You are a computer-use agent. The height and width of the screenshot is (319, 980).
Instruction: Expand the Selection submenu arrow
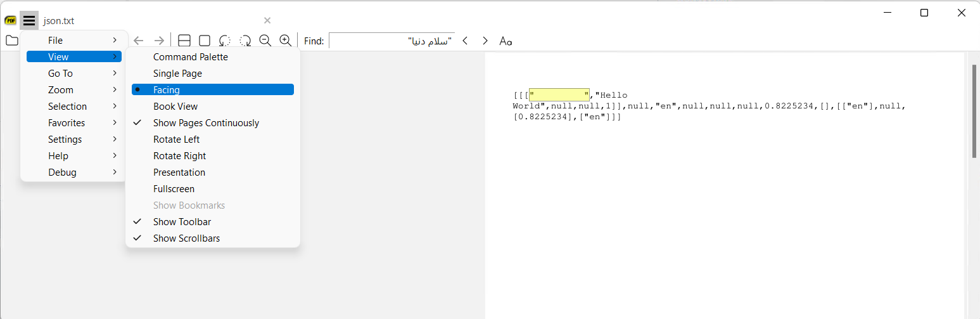[x=115, y=106]
